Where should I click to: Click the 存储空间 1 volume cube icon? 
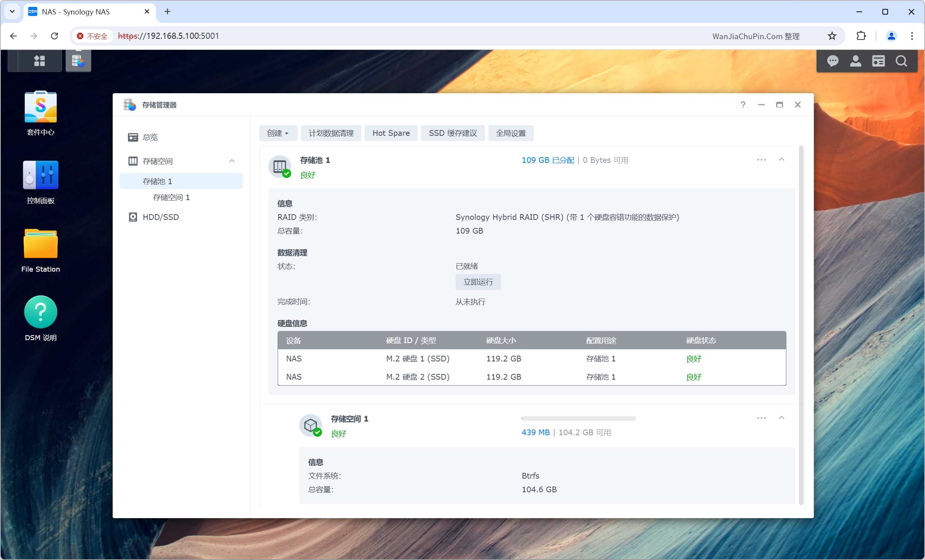311,425
